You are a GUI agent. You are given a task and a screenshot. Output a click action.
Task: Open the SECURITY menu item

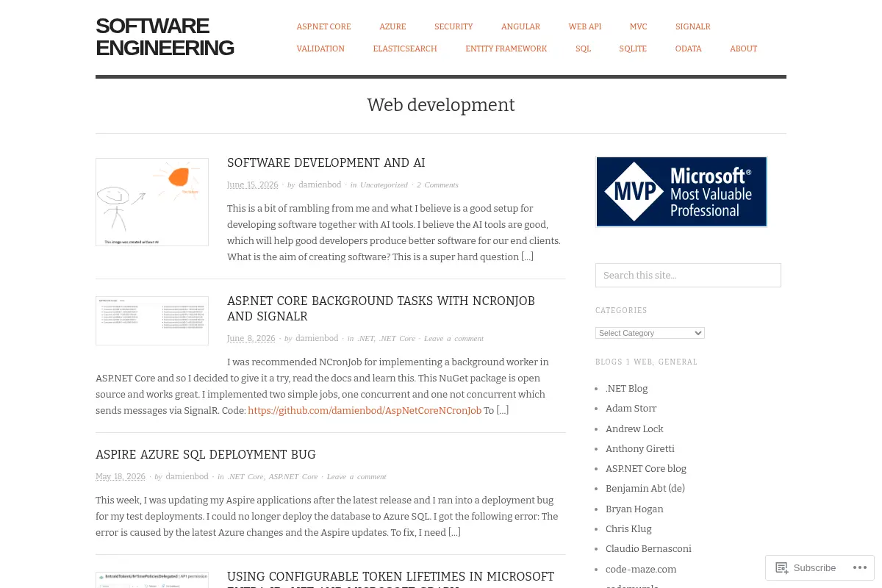[x=453, y=26]
